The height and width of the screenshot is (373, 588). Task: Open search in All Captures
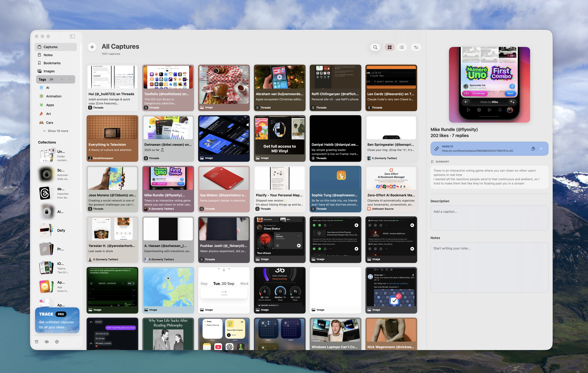point(375,47)
